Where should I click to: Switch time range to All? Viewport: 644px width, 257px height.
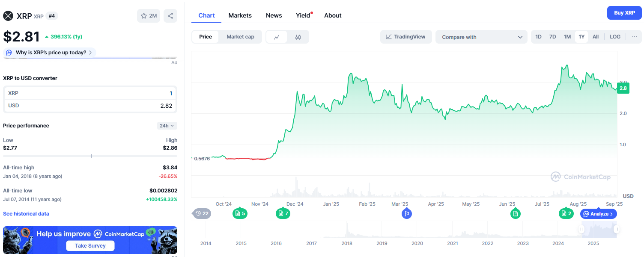coord(595,37)
